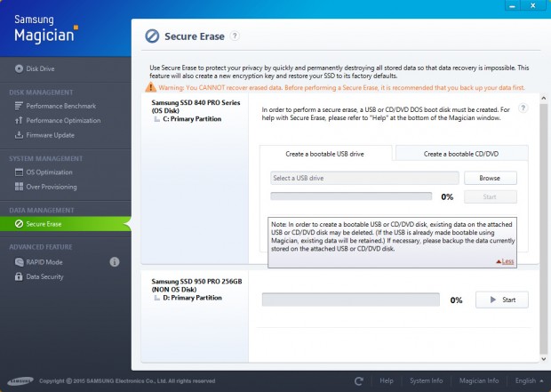Open System Info from footer
The image size is (551, 392).
(x=427, y=380)
